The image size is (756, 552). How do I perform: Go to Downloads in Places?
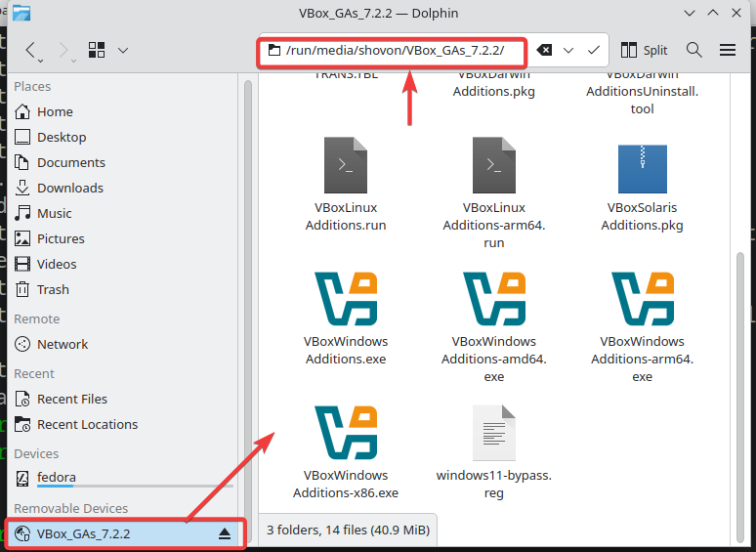coord(69,188)
